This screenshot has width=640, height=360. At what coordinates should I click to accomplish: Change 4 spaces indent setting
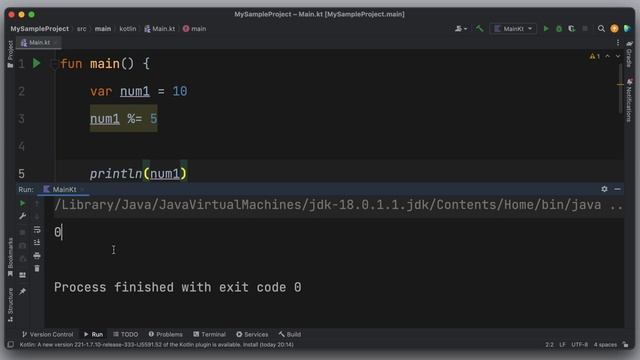[605, 344]
